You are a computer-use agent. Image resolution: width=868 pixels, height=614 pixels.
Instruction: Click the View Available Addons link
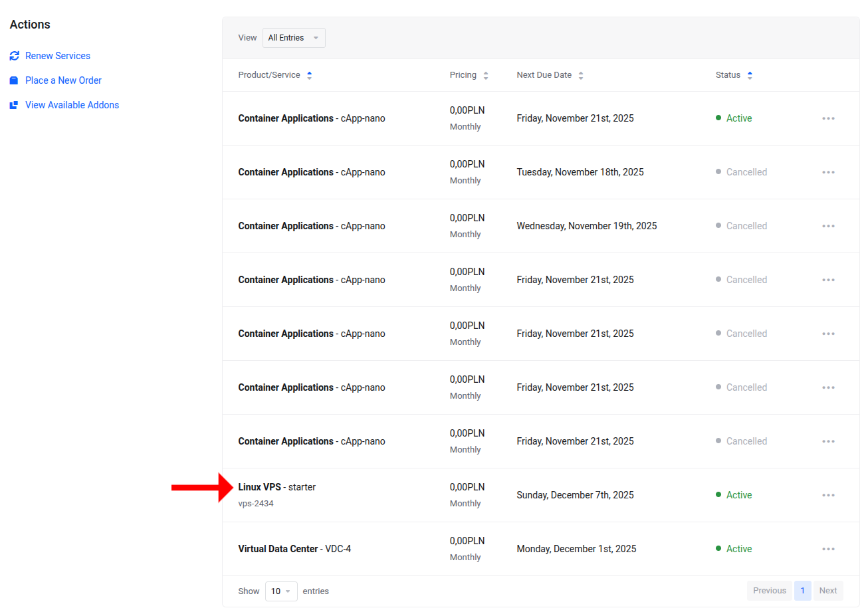[72, 104]
